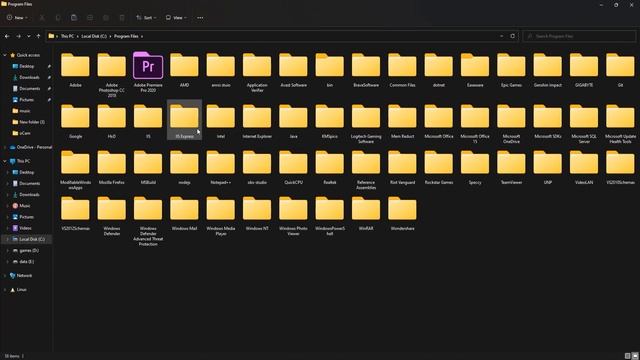This screenshot has height=360, width=640.
Task: Open the Sort menu
Action: 146,18
